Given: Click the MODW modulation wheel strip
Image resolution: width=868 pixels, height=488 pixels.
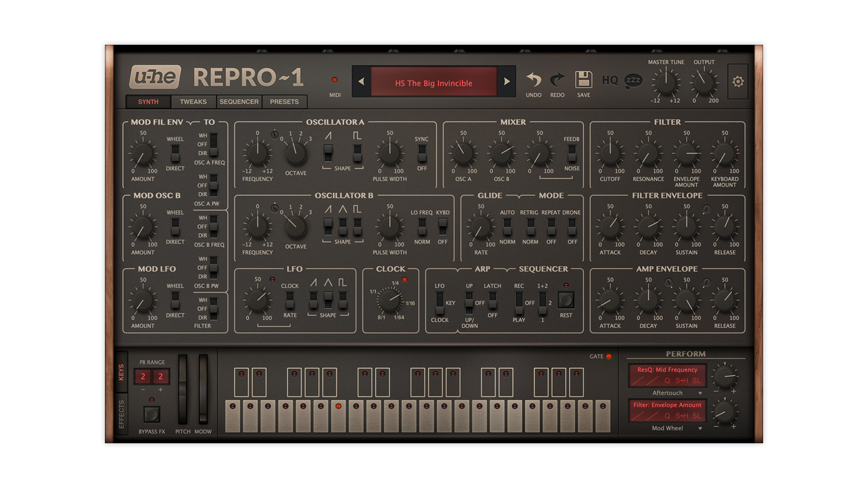Looking at the screenshot, I should (203, 389).
